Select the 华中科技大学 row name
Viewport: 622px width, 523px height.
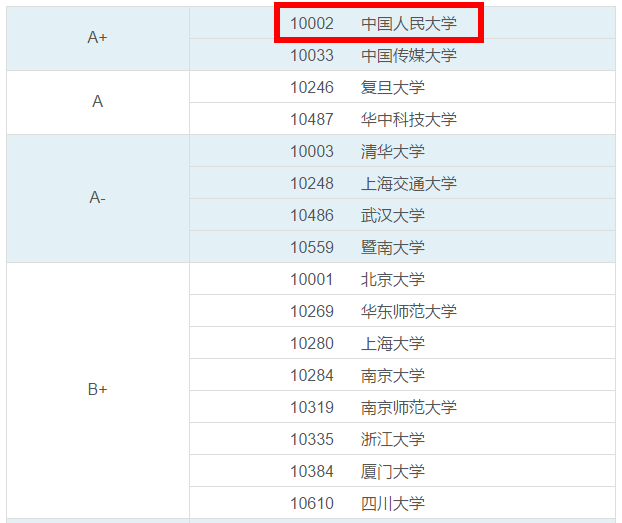(x=408, y=119)
